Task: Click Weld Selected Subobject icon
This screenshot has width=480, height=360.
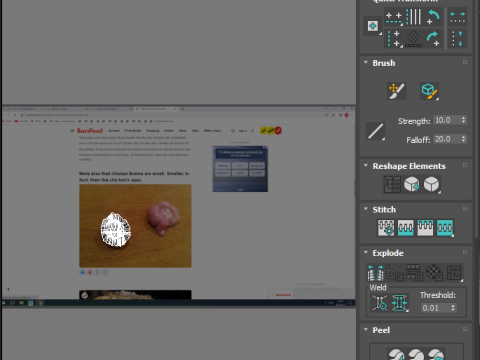Action: [x=400, y=303]
